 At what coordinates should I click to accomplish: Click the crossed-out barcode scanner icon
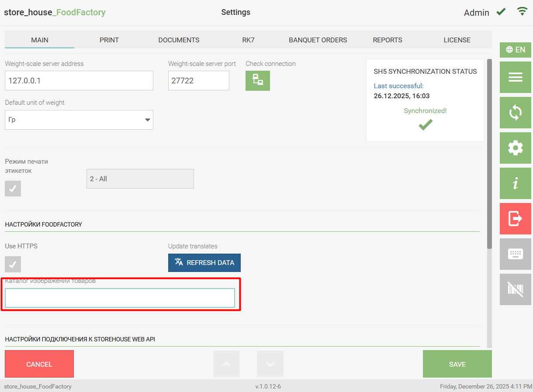coord(515,289)
